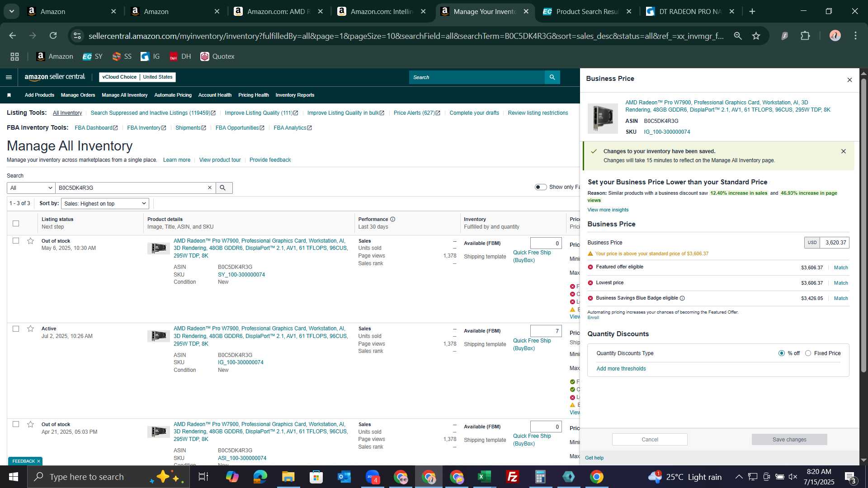
Task: Open FileZilla from the taskbar
Action: point(513,477)
